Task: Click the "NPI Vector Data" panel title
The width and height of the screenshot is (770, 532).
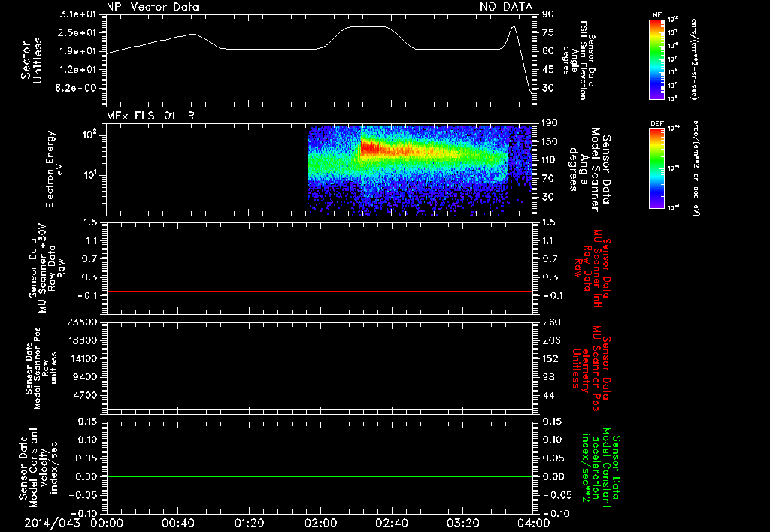Action: [153, 7]
